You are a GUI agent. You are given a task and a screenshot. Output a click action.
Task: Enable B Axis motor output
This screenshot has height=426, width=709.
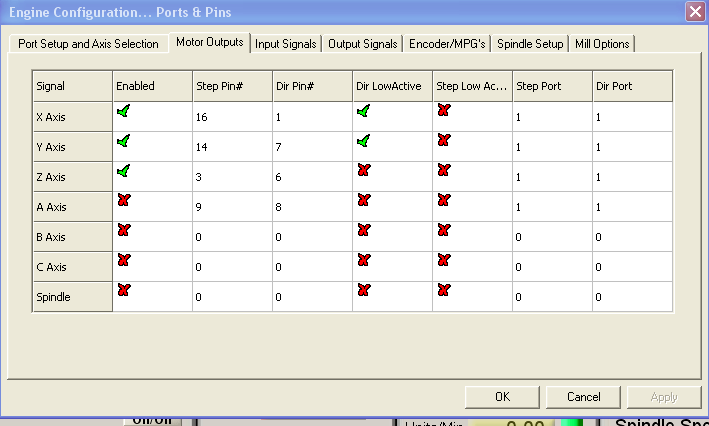124,231
